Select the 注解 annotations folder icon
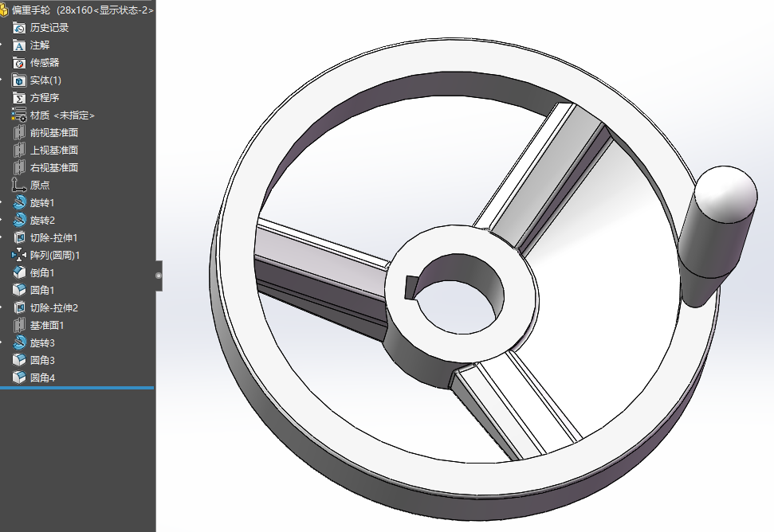This screenshot has width=774, height=532. coord(19,45)
